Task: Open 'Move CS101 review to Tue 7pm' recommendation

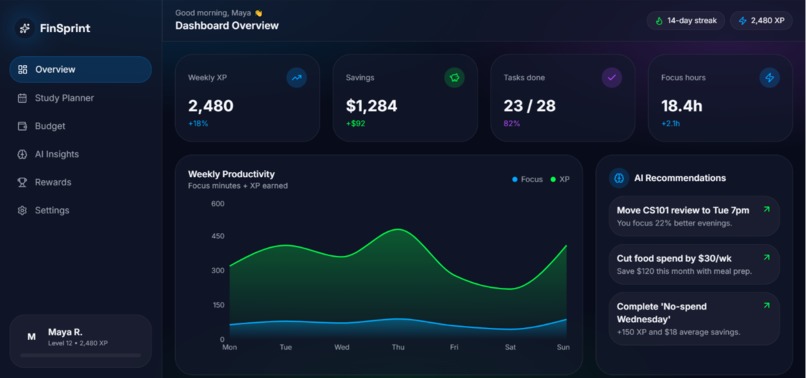Action: (x=694, y=216)
